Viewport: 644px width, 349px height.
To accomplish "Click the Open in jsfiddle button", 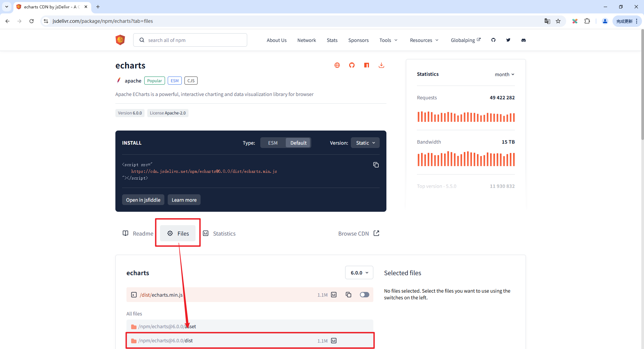I will coord(143,200).
